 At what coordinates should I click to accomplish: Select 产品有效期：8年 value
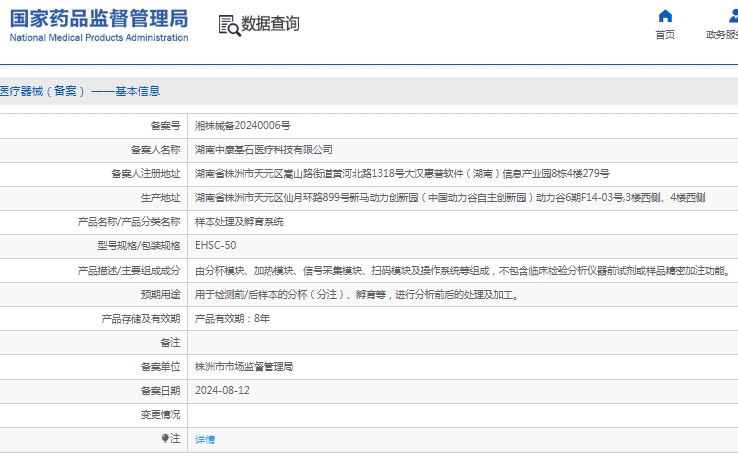tap(232, 319)
